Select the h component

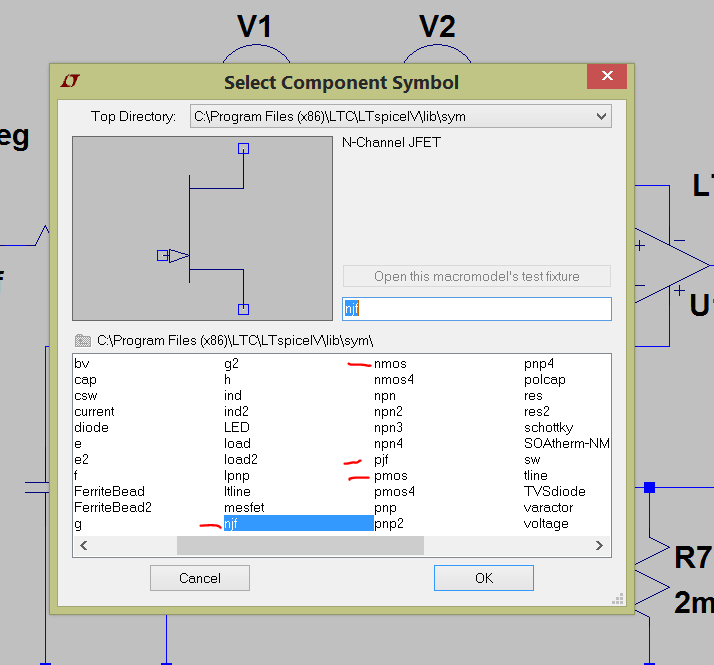point(227,379)
